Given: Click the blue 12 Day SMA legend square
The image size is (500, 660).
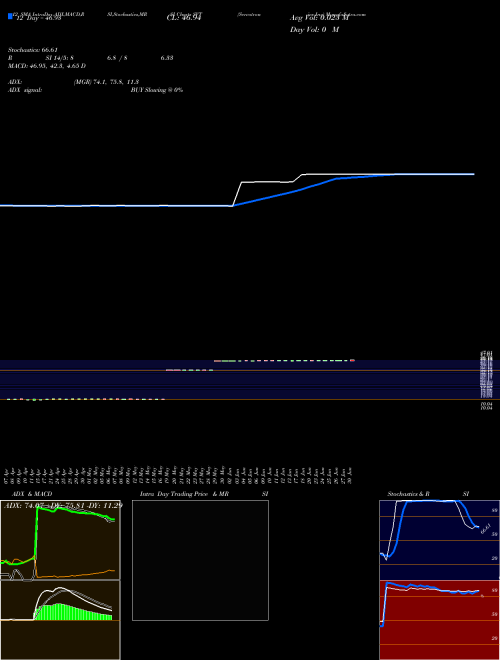Looking at the screenshot, I should [x=10, y=16].
